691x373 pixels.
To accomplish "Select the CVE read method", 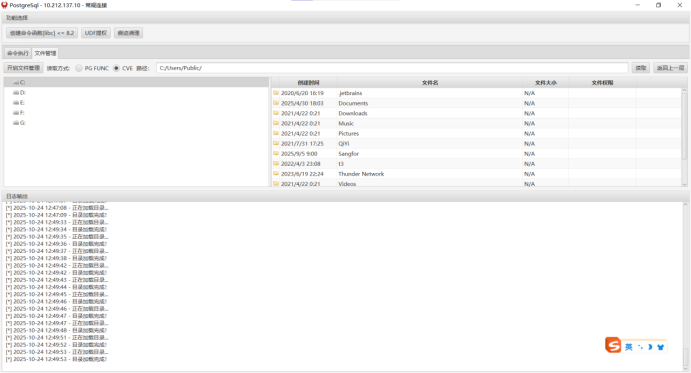I will (x=116, y=68).
